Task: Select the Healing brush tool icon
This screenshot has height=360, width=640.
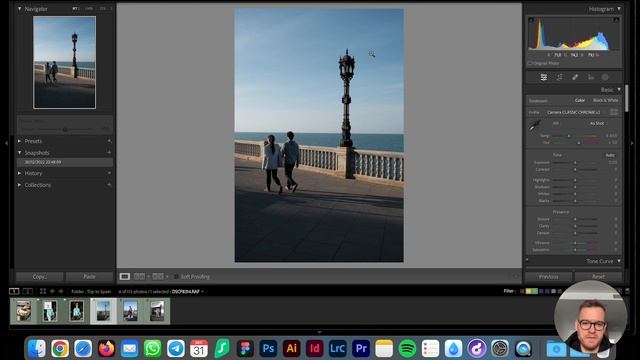Action: (x=575, y=77)
